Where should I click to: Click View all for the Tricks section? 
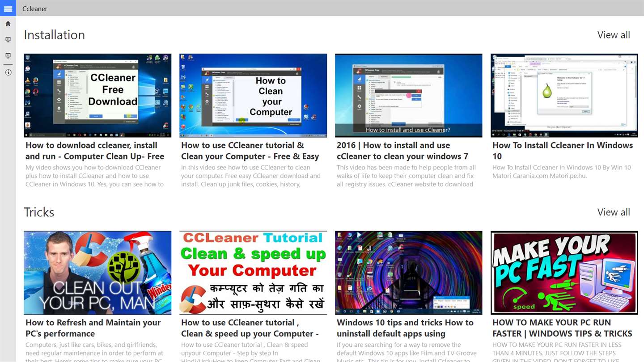614,212
